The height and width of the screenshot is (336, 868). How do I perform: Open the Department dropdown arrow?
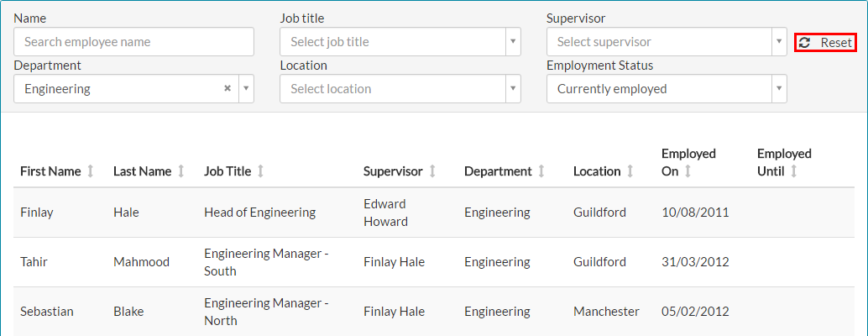(x=246, y=89)
